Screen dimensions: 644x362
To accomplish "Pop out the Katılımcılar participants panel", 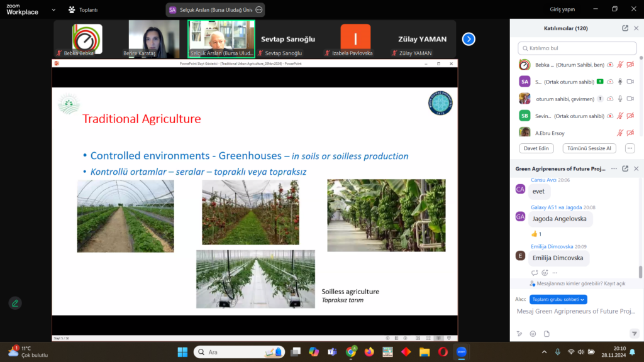I will 625,28.
